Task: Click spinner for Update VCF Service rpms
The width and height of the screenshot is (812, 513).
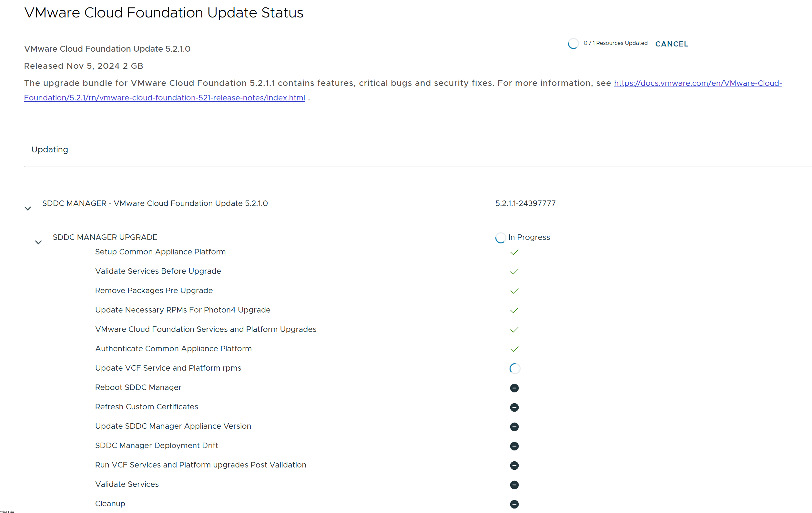Action: [514, 368]
